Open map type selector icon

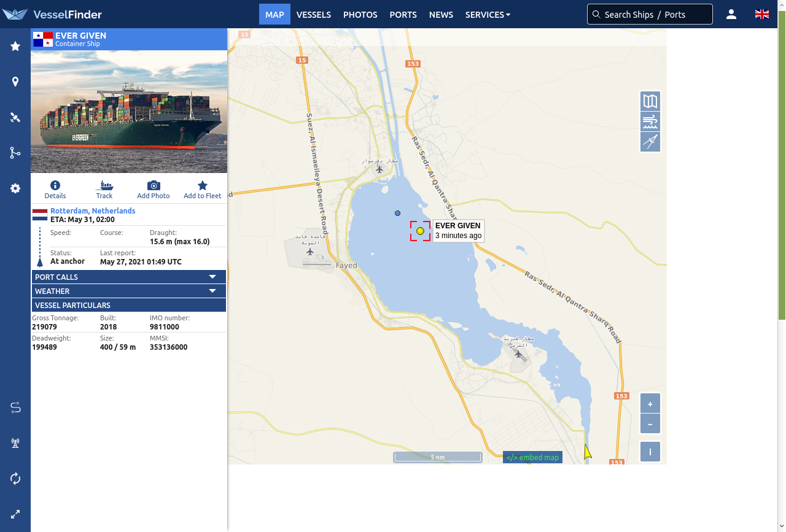pyautogui.click(x=650, y=101)
